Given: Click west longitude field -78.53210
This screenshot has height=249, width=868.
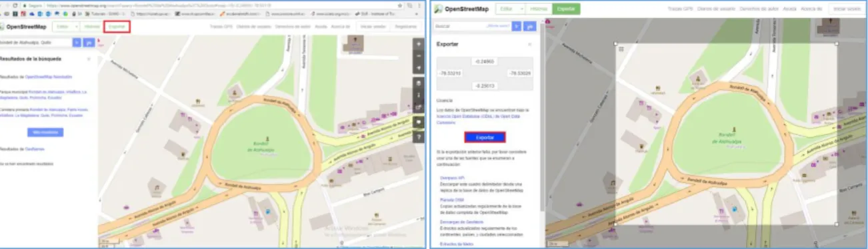Looking at the screenshot, I should click(x=450, y=73).
